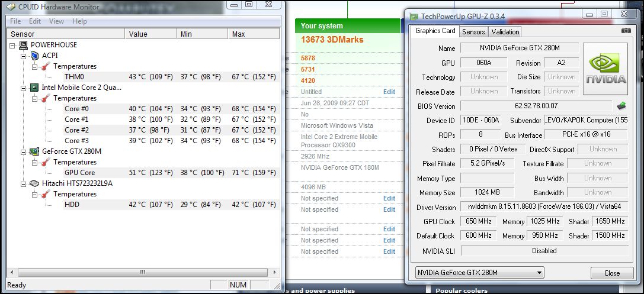644x294 pixels.
Task: Click the Value column header
Action: (151, 34)
